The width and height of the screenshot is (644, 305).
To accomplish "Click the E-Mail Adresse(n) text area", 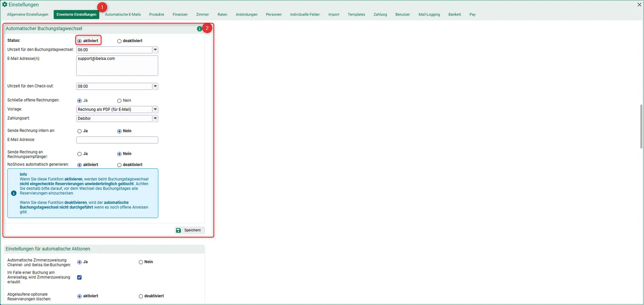I will point(117,66).
